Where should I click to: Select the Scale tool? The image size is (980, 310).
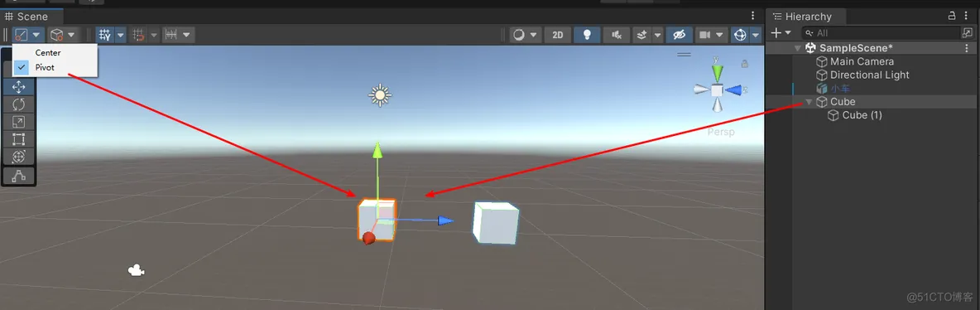click(x=18, y=122)
